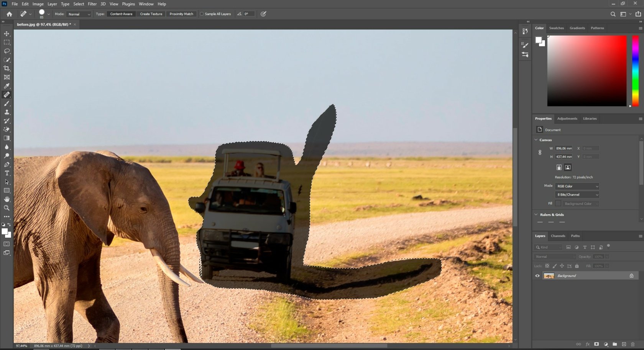Viewport: 644px width, 350px height.
Task: Hide the Background layer visibility
Action: coord(537,276)
